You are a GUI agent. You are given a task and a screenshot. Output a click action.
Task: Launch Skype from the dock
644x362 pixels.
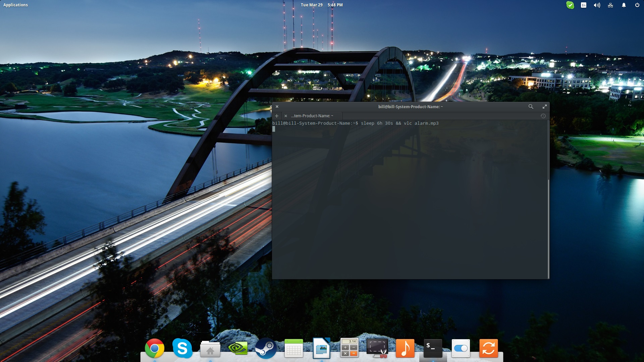[181, 349]
